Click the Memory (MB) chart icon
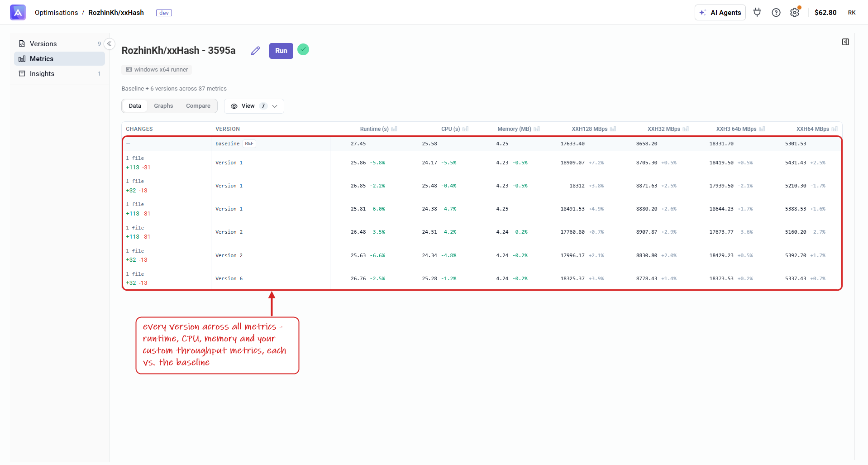868x465 pixels. tap(537, 129)
